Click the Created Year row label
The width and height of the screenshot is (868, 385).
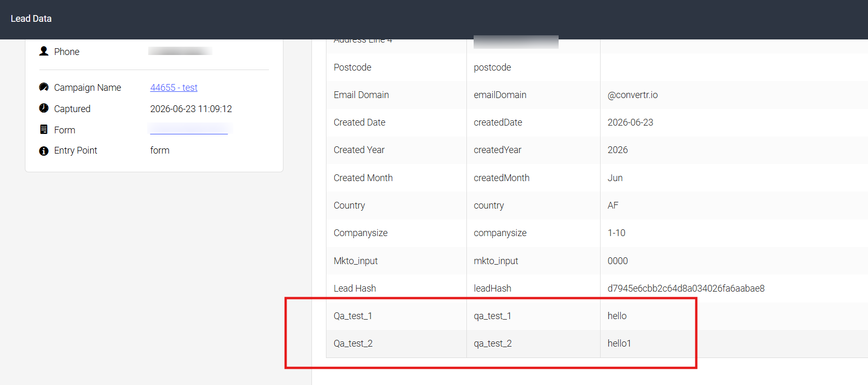[359, 150]
